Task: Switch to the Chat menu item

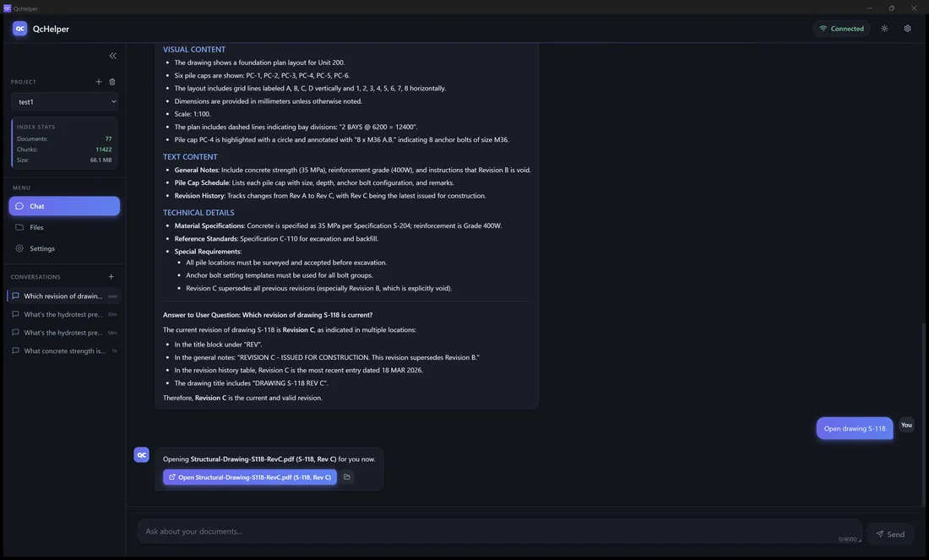Action: point(64,206)
